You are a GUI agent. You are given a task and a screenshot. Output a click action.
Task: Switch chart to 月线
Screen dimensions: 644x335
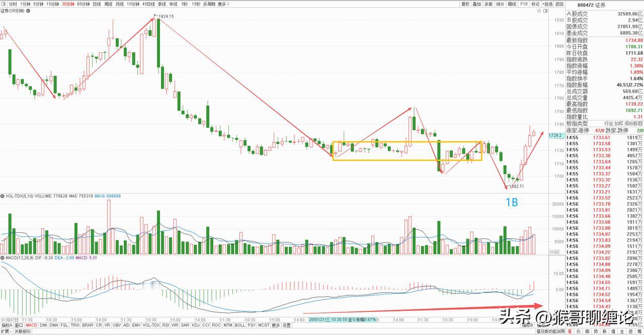120,4
